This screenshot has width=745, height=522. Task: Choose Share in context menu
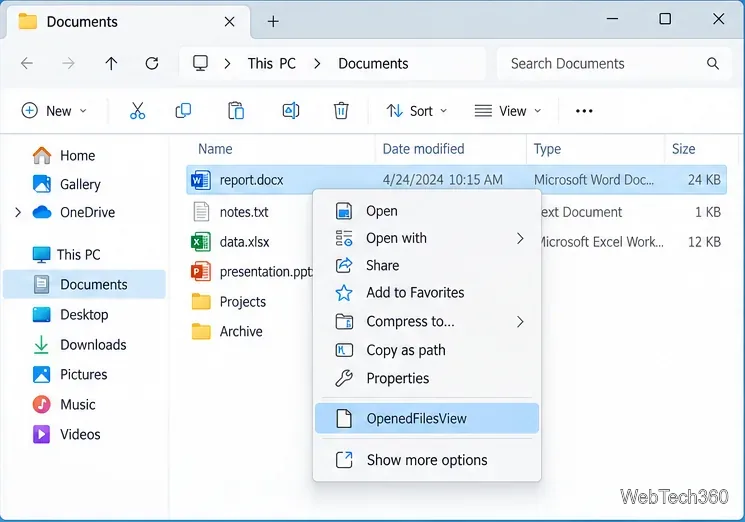pos(427,265)
